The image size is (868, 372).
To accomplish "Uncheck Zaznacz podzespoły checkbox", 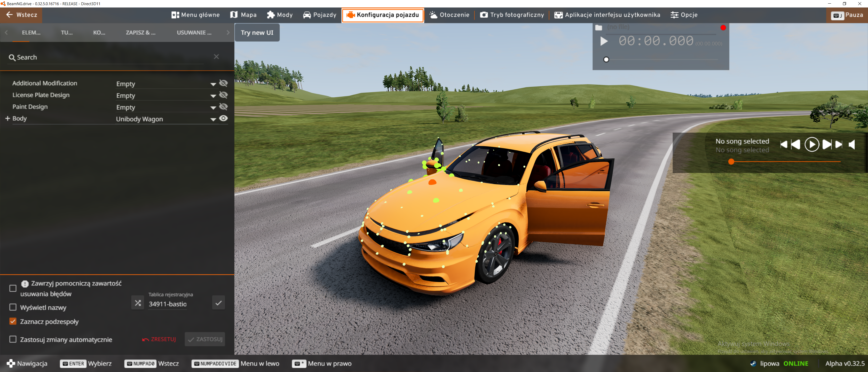I will (x=13, y=321).
